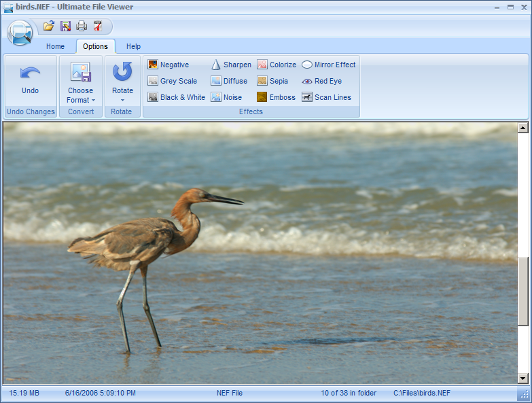Undo the last change
The height and width of the screenshot is (403, 532).
pos(30,80)
